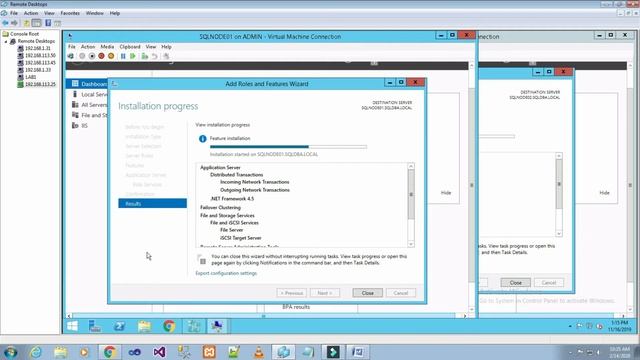The height and width of the screenshot is (360, 640).
Task: Click down arrow of second wizard's list scrollbar
Action: pyautogui.click(x=559, y=233)
